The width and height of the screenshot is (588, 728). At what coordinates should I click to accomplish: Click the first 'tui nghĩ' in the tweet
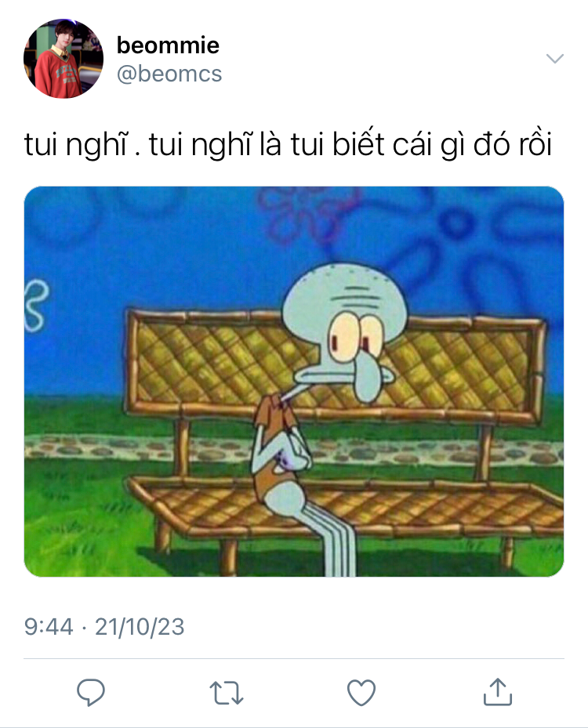pos(76,144)
